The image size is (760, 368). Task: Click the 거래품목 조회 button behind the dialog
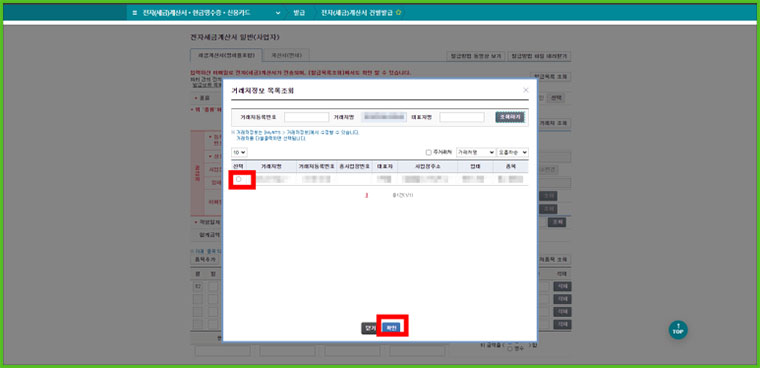point(554,259)
